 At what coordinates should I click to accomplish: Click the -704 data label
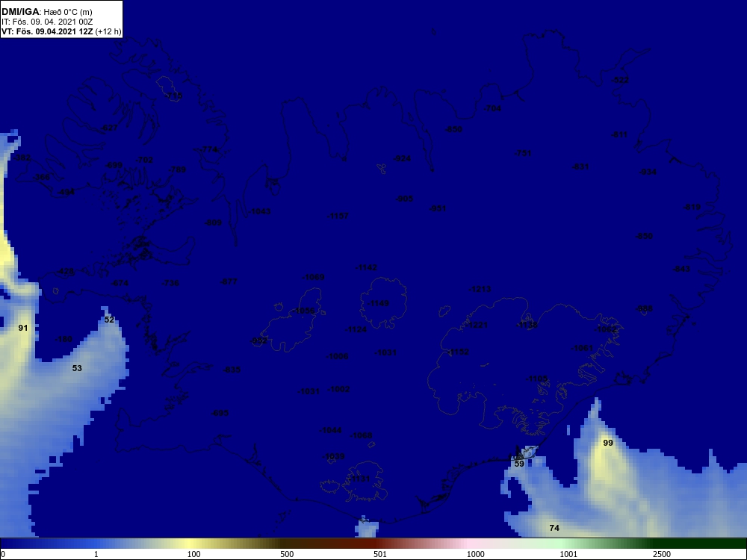(x=492, y=108)
